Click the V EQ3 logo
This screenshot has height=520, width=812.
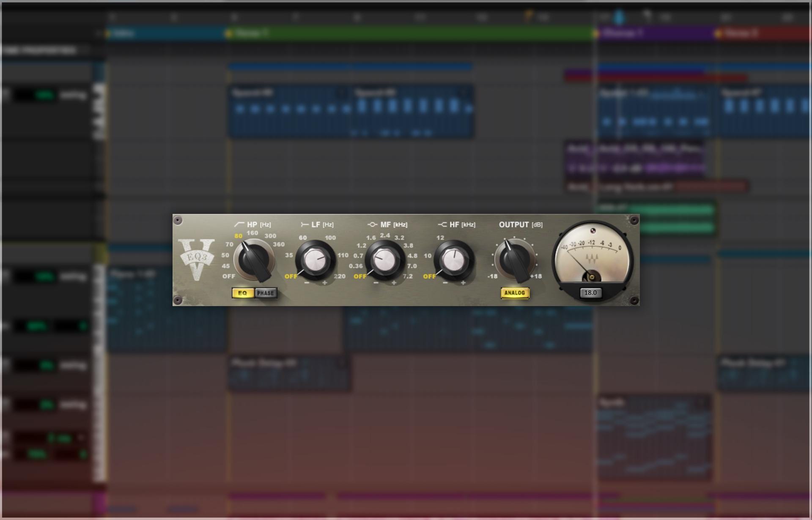click(197, 259)
